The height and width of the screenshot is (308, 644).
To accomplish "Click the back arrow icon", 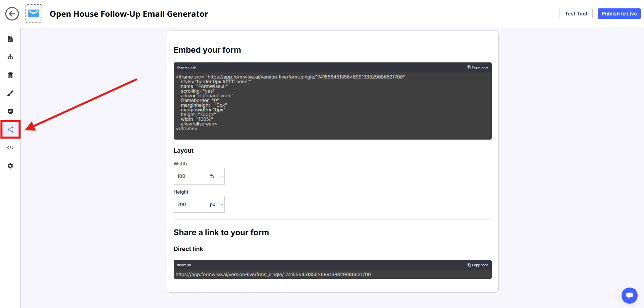I will (12, 14).
